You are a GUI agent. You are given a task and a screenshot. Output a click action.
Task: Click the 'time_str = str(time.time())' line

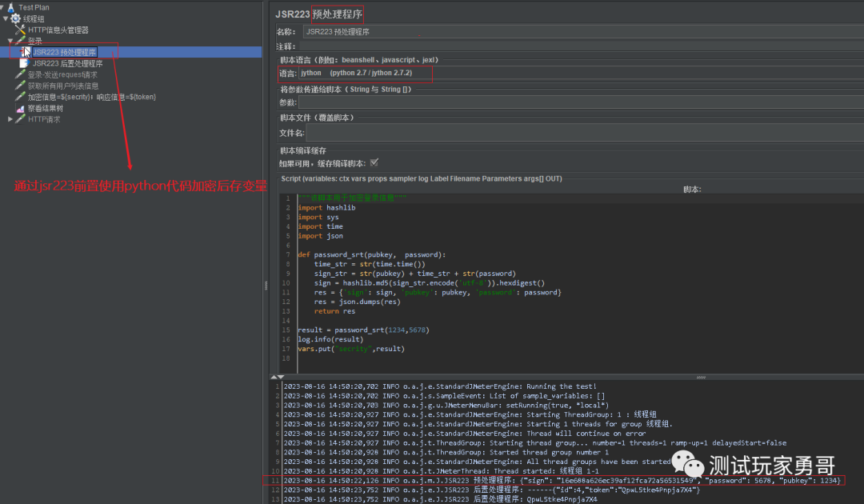369,264
